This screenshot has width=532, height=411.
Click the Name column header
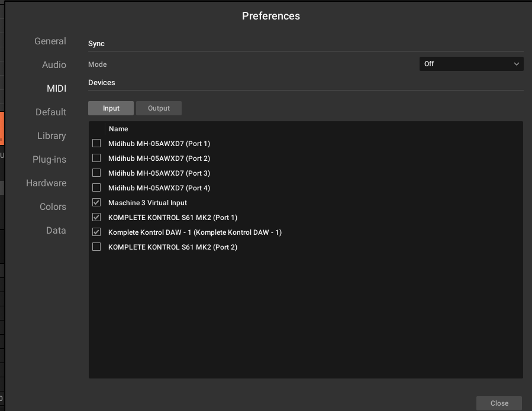tap(118, 129)
